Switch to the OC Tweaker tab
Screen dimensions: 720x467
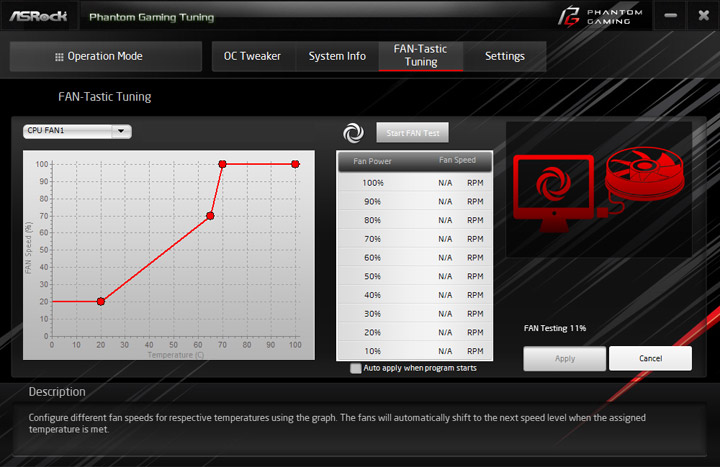point(252,56)
